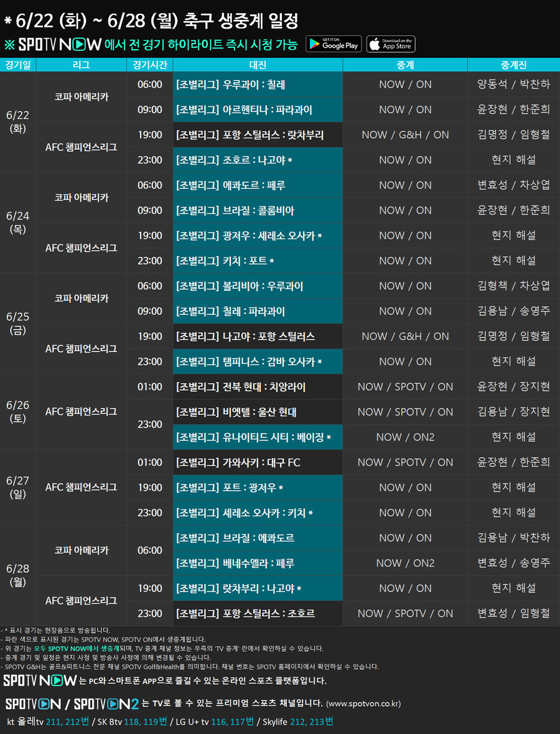This screenshot has height=734, width=560.
Task: Click AFC 챔피언스리그 league cell for 6/26
Action: click(81, 412)
